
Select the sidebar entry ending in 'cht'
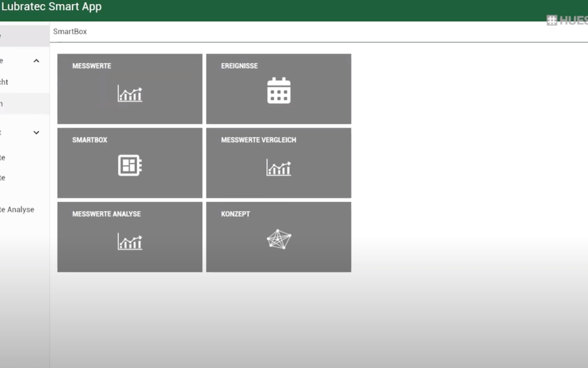pyautogui.click(x=4, y=82)
